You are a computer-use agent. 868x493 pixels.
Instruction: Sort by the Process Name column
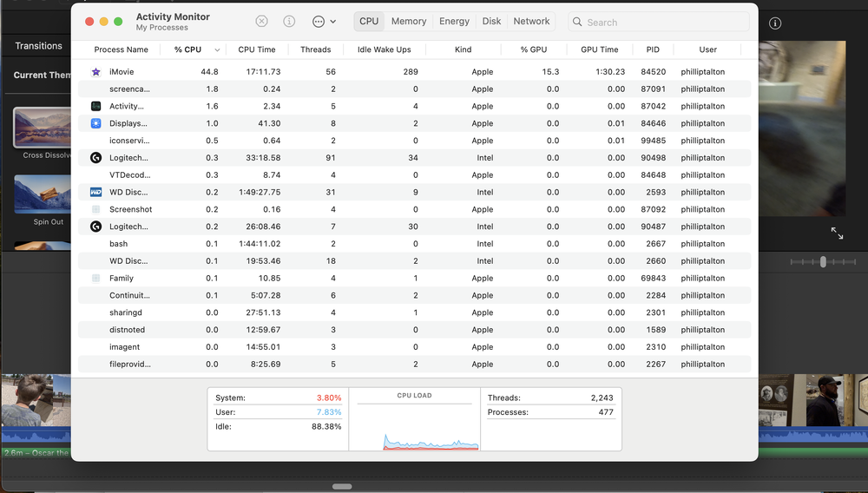coord(121,49)
